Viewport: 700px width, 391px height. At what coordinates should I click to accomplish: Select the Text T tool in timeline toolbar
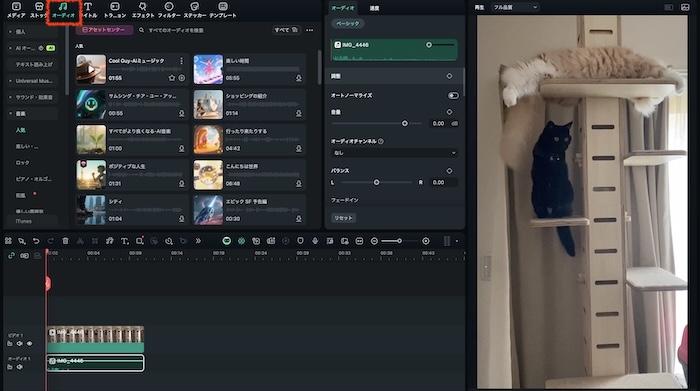pyautogui.click(x=125, y=241)
